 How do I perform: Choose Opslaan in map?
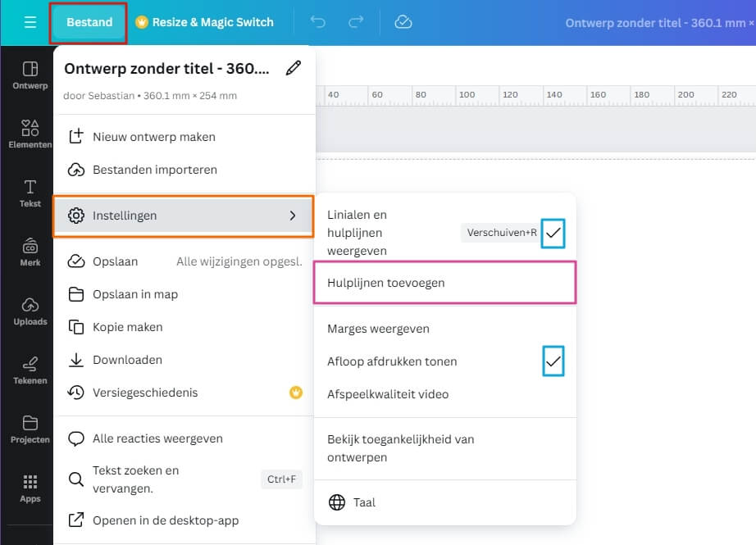(184, 294)
